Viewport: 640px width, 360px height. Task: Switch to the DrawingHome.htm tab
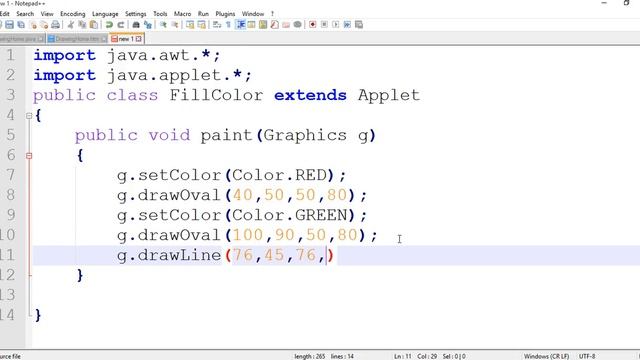pos(77,39)
